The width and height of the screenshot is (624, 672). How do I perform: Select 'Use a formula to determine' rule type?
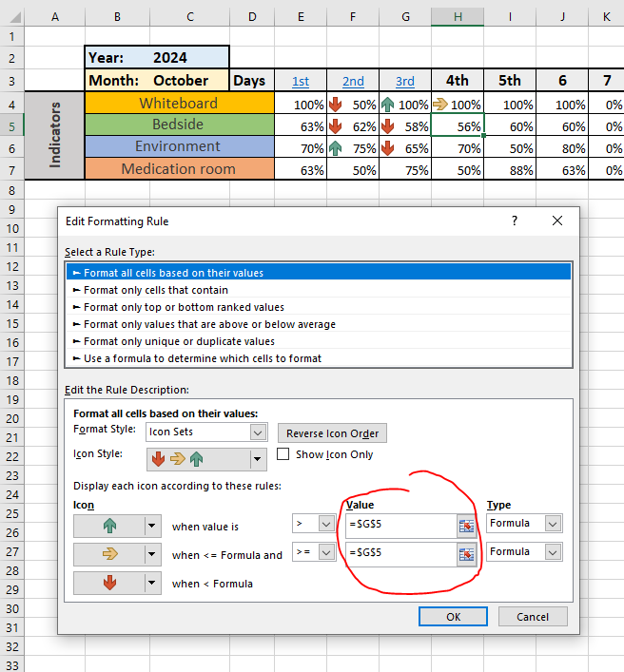coord(319,358)
